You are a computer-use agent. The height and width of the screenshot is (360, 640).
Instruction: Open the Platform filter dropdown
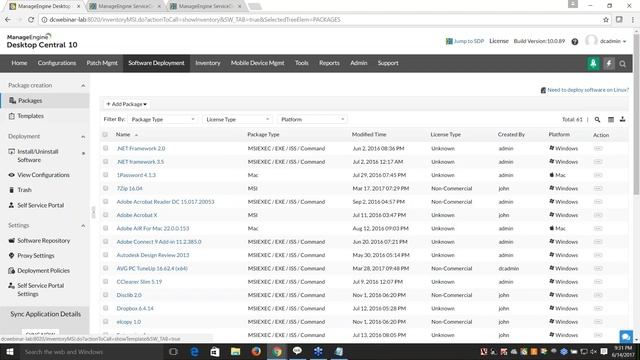[x=312, y=119]
